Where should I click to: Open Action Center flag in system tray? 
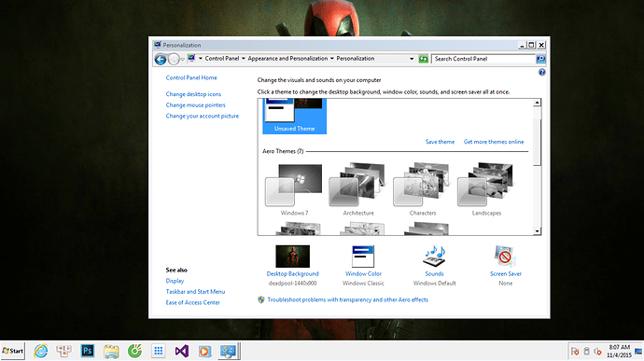[575, 351]
